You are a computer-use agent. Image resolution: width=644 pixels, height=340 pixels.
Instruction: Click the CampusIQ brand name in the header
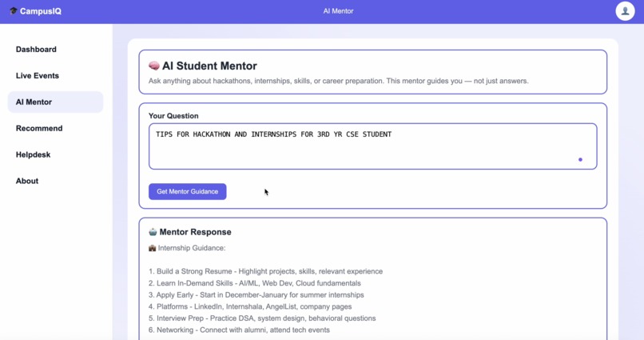[41, 11]
